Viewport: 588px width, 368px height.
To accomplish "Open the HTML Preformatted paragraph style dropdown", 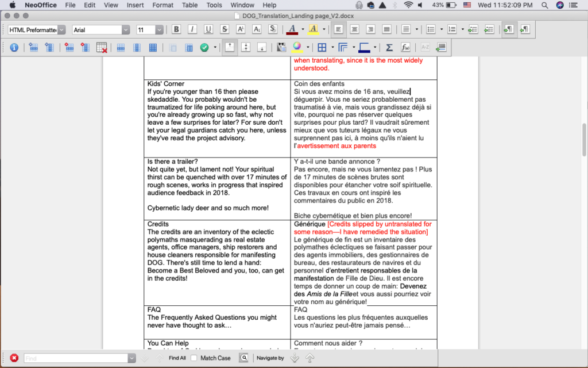I will click(61, 30).
